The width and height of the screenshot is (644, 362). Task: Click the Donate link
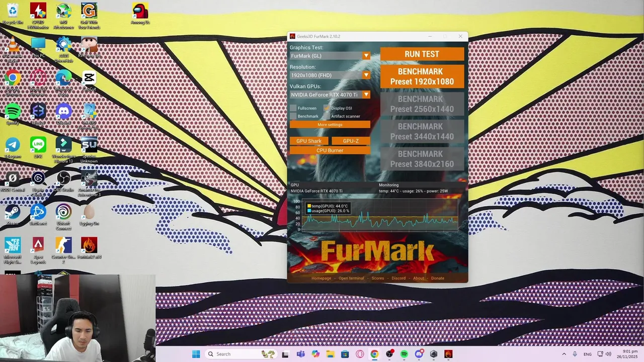pyautogui.click(x=438, y=278)
